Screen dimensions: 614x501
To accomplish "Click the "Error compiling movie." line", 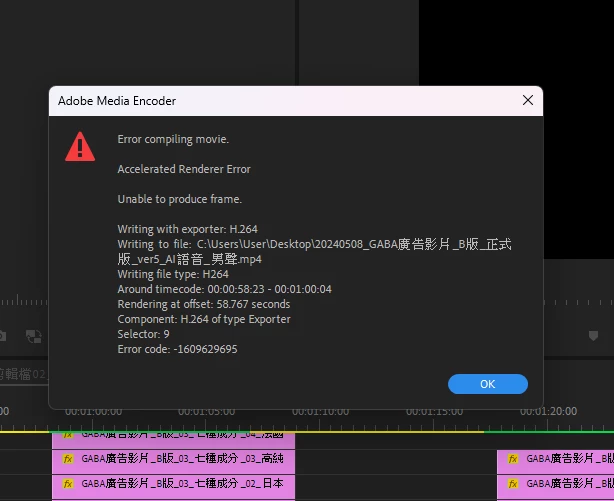I will tap(173, 139).
